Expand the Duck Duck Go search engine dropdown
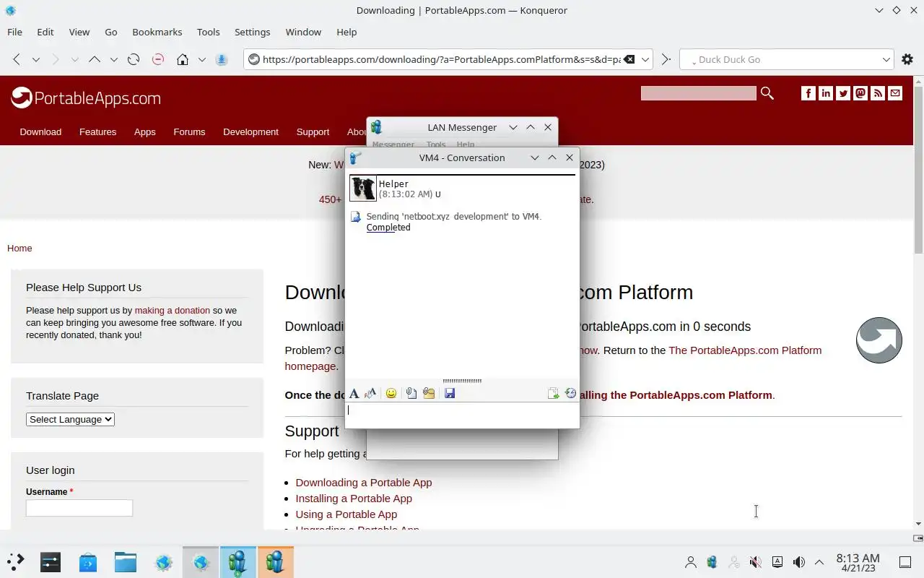This screenshot has width=924, height=578. 886,59
